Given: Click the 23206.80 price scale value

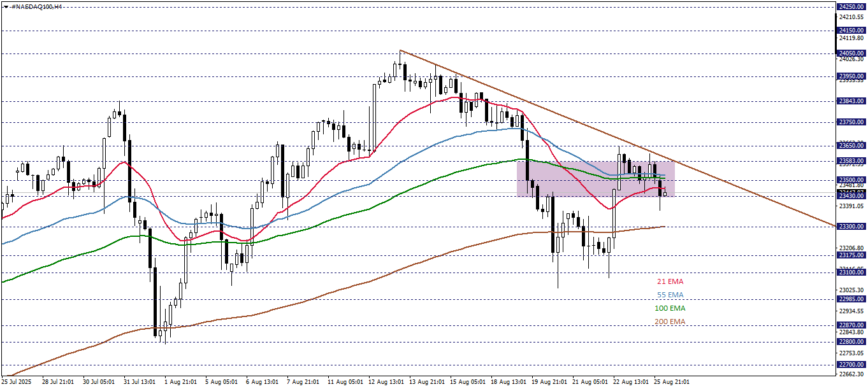Looking at the screenshot, I should pos(852,248).
